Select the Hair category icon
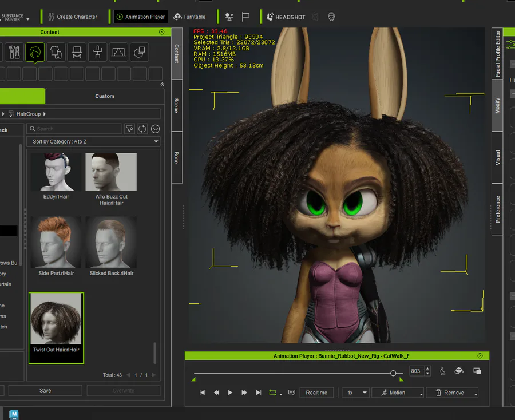 tap(35, 52)
